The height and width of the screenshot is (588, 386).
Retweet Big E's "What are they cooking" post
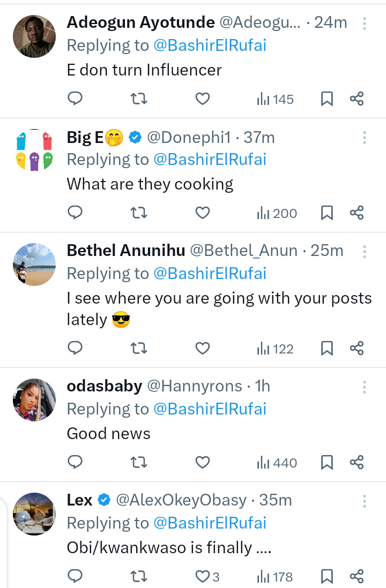point(139,213)
